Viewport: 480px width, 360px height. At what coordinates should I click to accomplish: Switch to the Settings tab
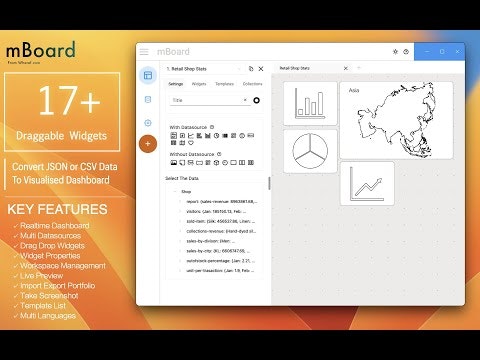[176, 84]
